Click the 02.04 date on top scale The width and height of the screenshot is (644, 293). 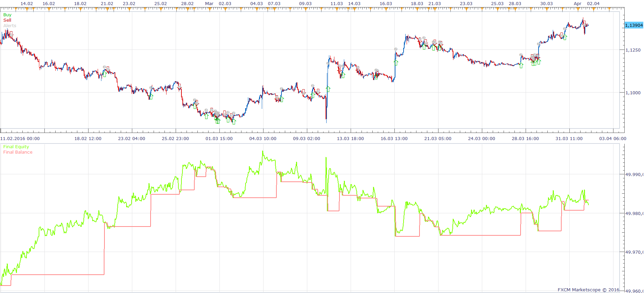pos(593,4)
